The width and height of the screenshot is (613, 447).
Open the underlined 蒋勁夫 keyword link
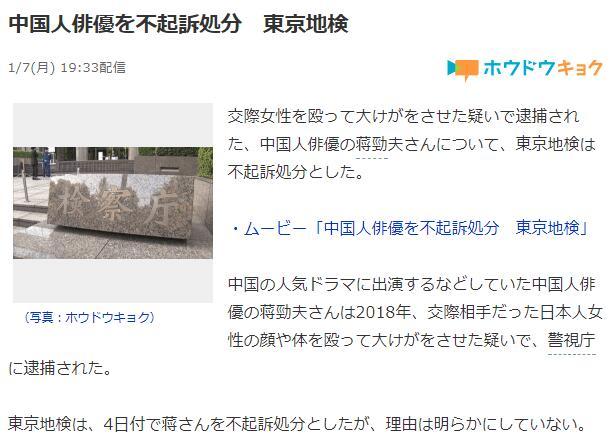(371, 144)
